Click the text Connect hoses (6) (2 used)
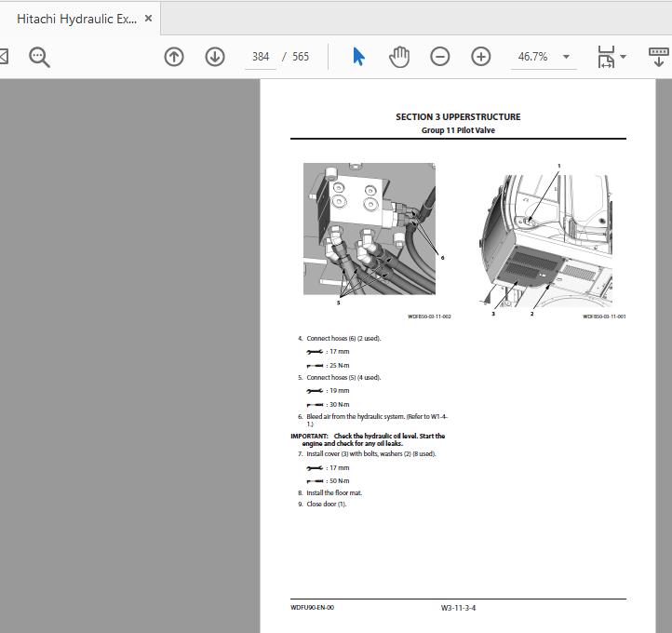This screenshot has height=633, width=672. click(x=343, y=338)
